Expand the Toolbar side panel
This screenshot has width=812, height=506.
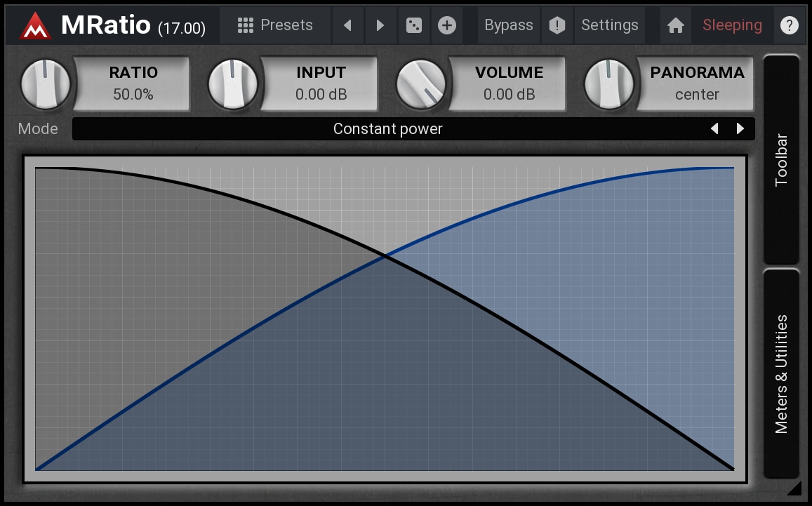pos(781,159)
